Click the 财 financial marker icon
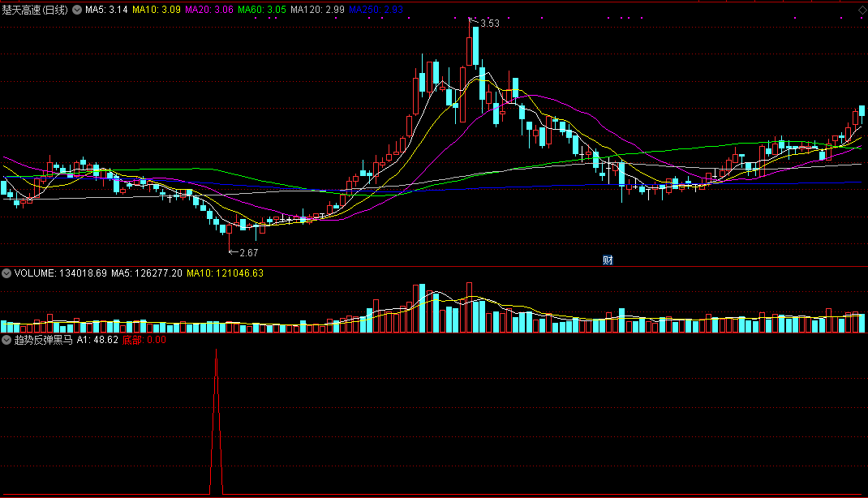 tap(608, 260)
